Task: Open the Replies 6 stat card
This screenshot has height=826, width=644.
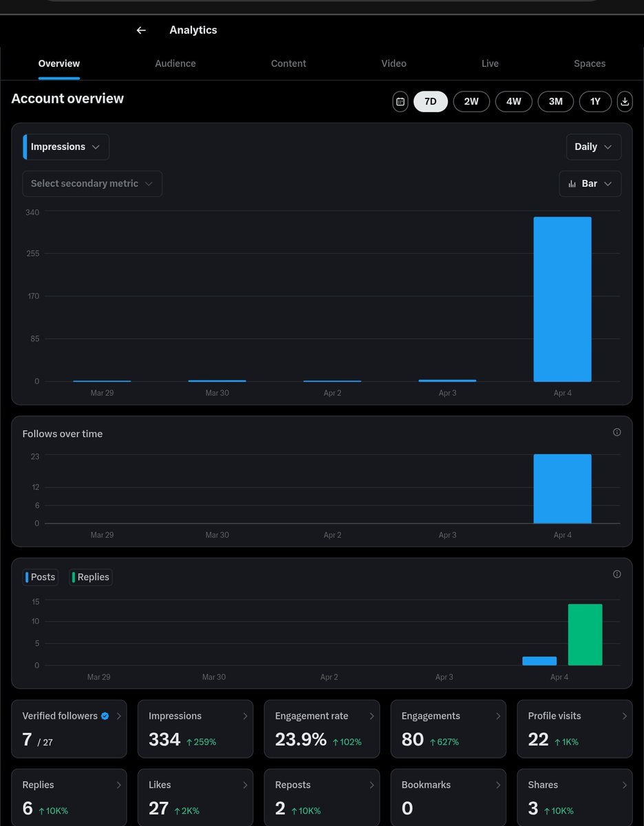Action: (x=69, y=798)
